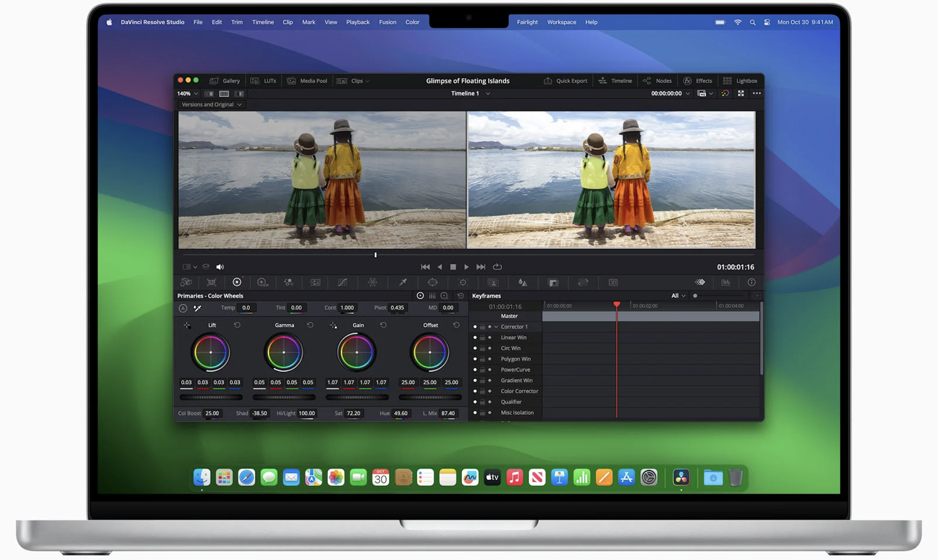Reset the Gamma wheel
The width and height of the screenshot is (938, 560).
point(310,325)
